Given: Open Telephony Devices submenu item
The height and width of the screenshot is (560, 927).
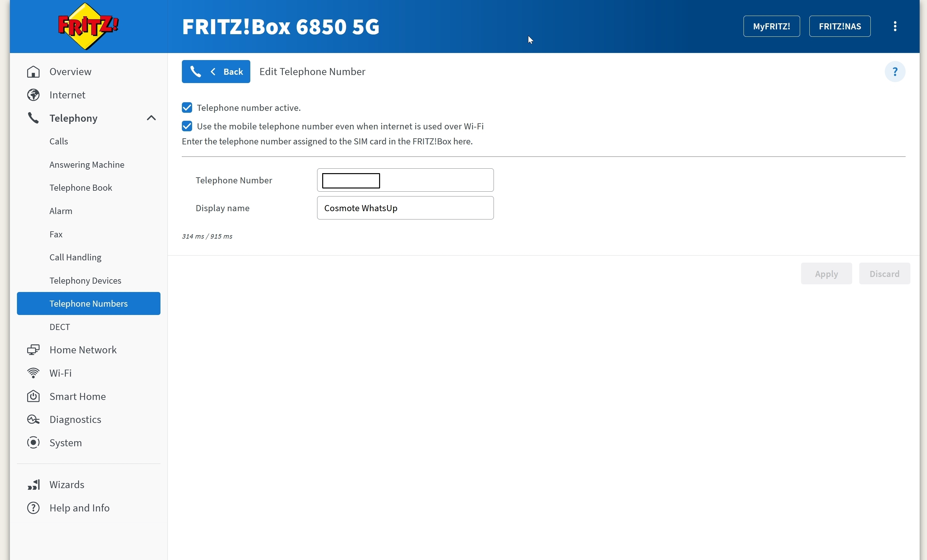Looking at the screenshot, I should tap(85, 280).
